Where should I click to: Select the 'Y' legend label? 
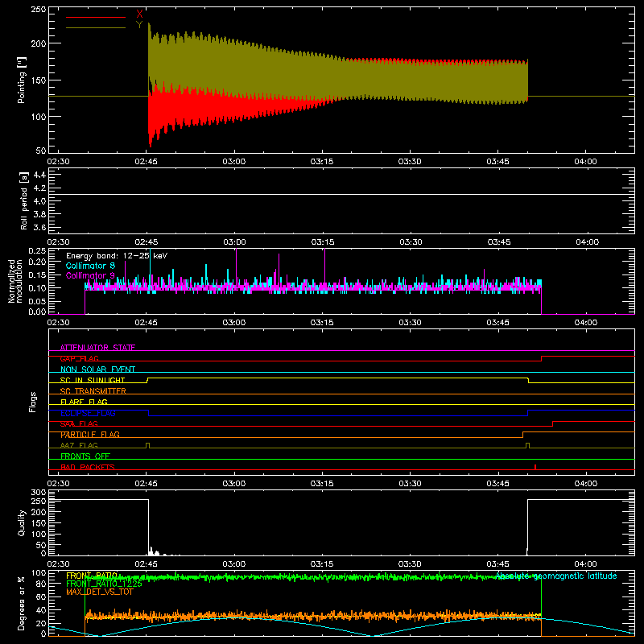(x=139, y=25)
